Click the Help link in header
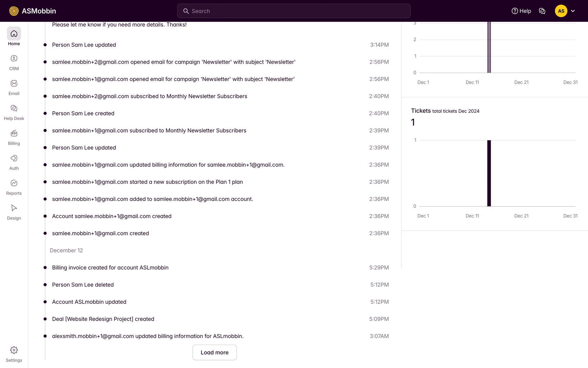The height and width of the screenshot is (368, 588). point(521,11)
